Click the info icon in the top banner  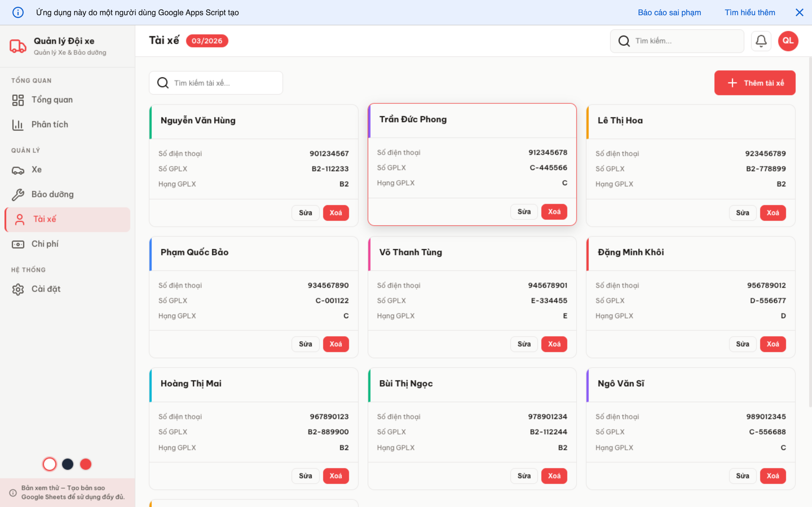click(x=18, y=12)
